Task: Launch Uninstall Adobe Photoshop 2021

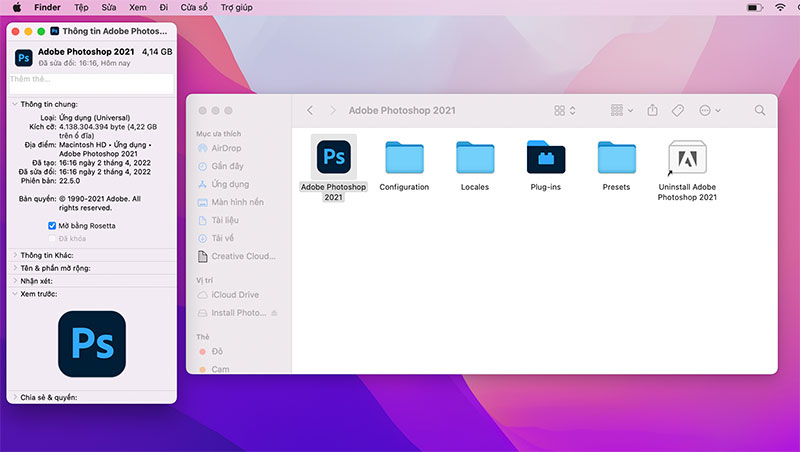Action: (x=687, y=158)
